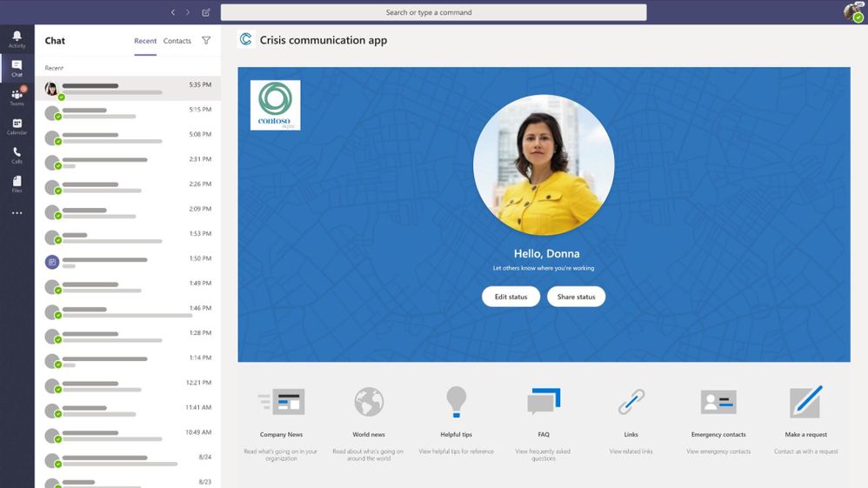868x488 pixels.
Task: Open the meeting chat from 1:50 PM
Action: [x=128, y=262]
